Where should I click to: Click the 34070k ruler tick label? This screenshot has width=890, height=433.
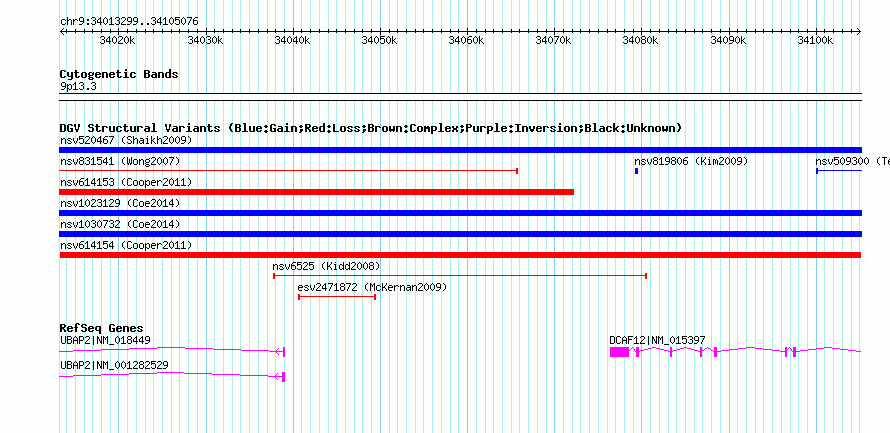[554, 40]
